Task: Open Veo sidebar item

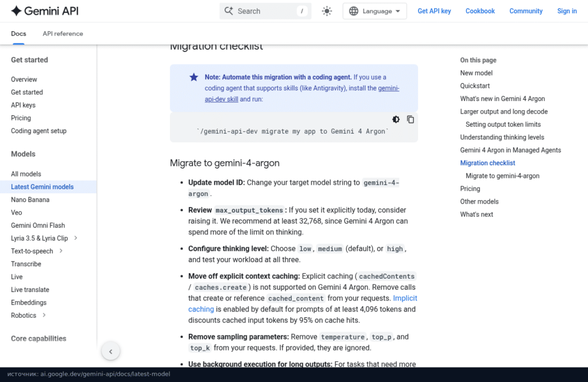Action: [x=17, y=212]
